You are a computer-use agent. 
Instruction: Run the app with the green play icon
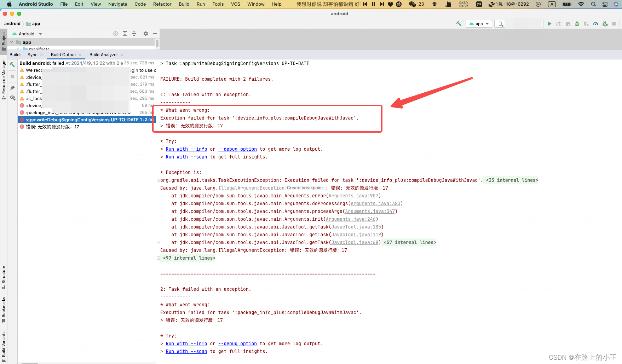click(549, 24)
